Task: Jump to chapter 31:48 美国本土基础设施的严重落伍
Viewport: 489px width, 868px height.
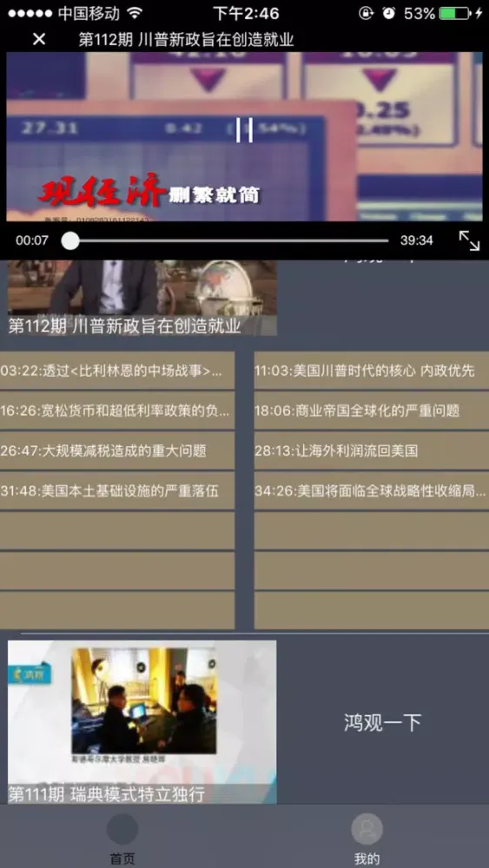Action: [x=117, y=490]
